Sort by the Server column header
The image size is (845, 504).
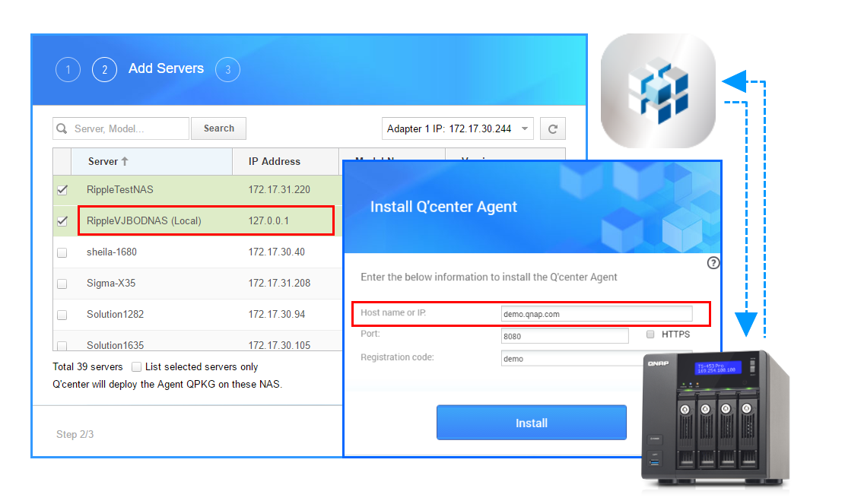pos(108,161)
